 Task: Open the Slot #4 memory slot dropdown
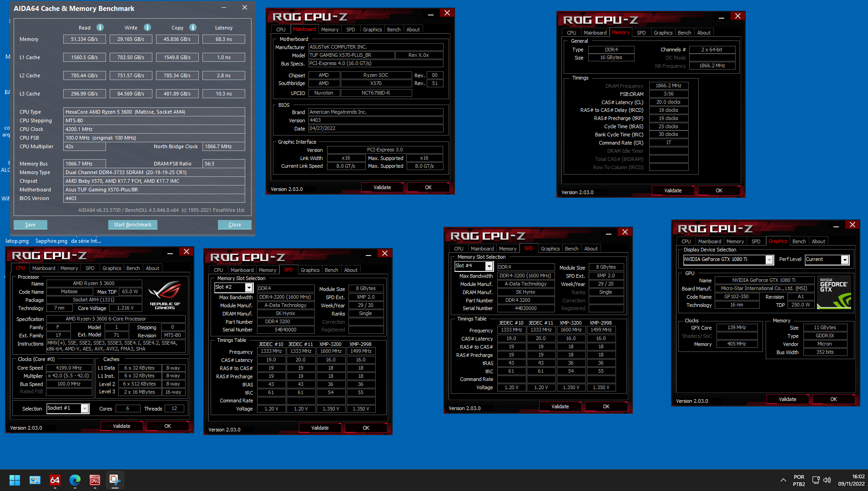(489, 266)
